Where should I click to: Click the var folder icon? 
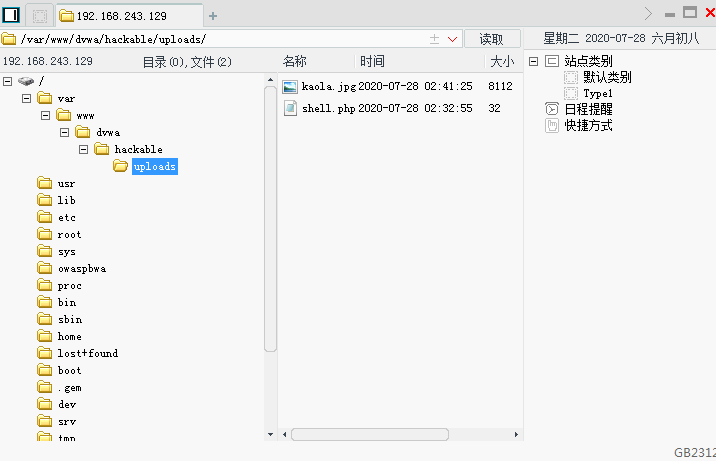[44, 98]
